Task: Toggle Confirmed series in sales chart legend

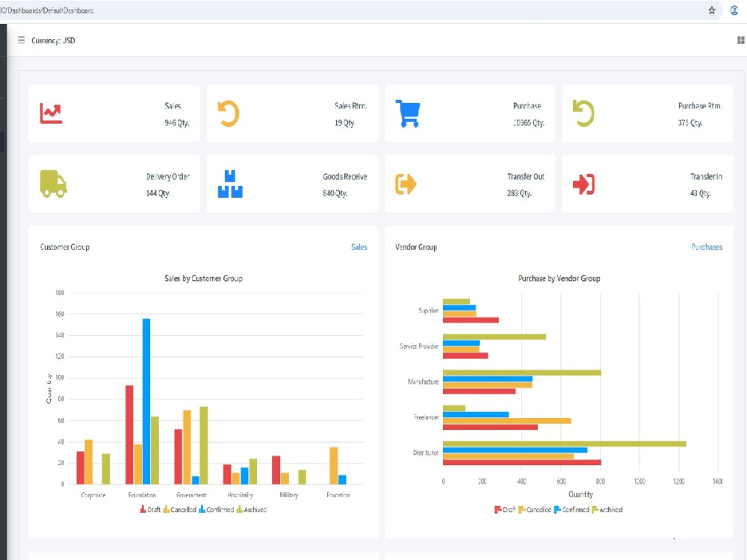Action: pos(217,509)
